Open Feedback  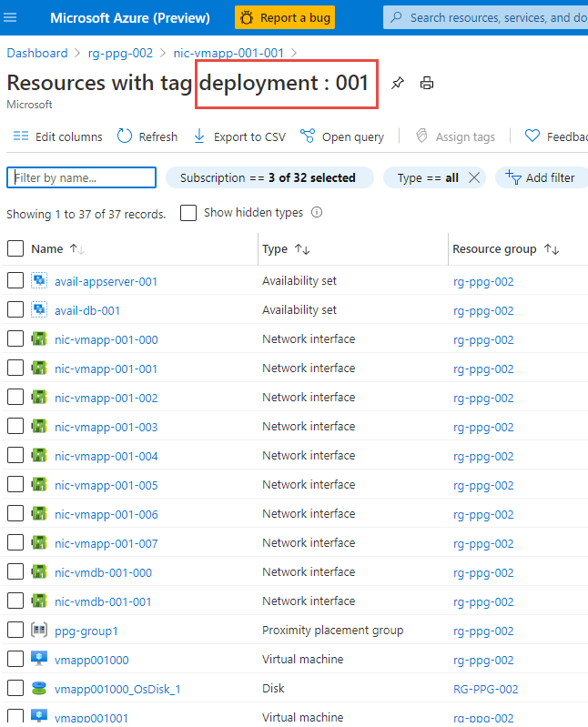tap(555, 136)
